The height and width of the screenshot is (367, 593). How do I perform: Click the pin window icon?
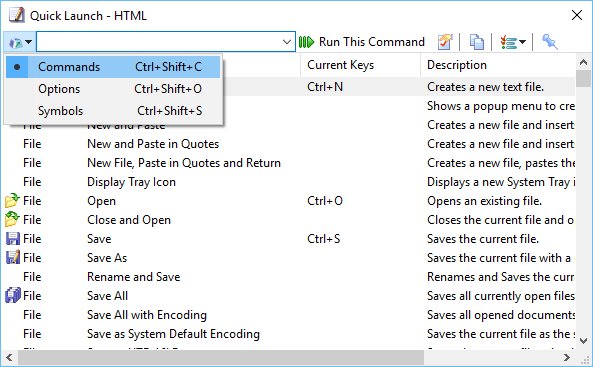(x=550, y=42)
